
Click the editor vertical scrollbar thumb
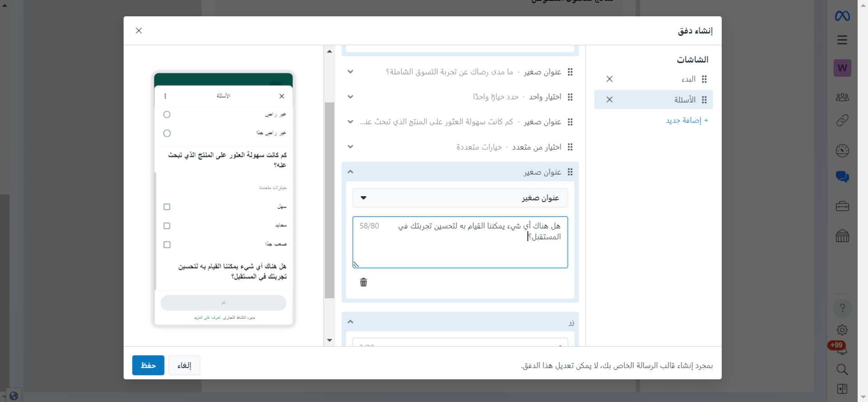coord(330,200)
